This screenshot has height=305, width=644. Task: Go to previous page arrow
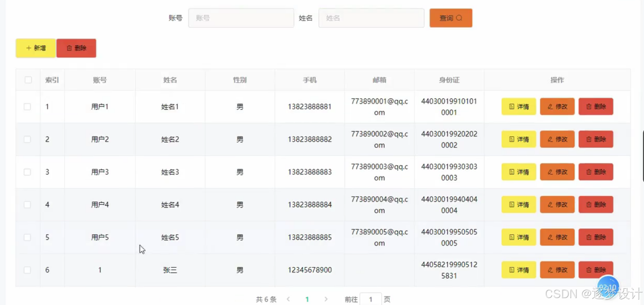pyautogui.click(x=288, y=299)
